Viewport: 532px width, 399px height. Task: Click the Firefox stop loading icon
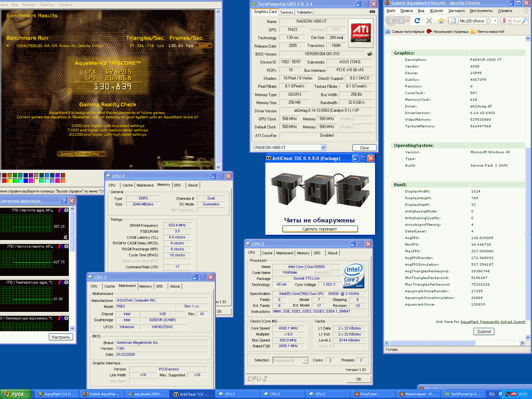coord(429,21)
